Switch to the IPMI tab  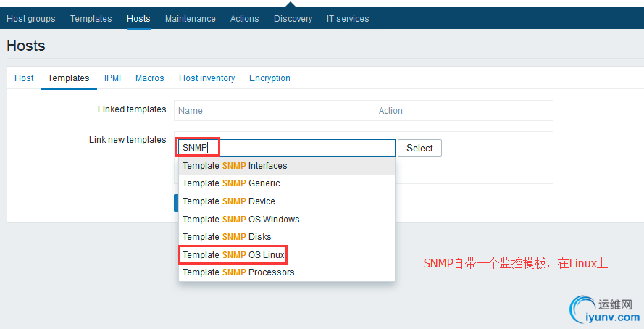[112, 78]
